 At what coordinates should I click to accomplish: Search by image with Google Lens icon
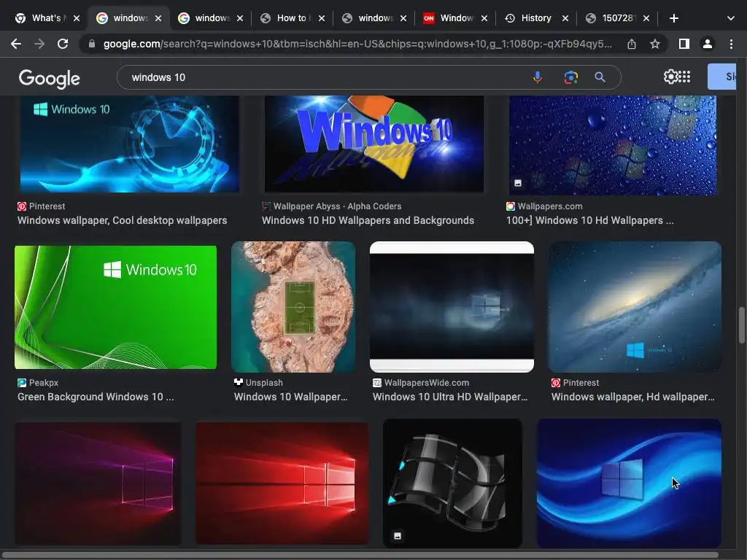tap(570, 77)
